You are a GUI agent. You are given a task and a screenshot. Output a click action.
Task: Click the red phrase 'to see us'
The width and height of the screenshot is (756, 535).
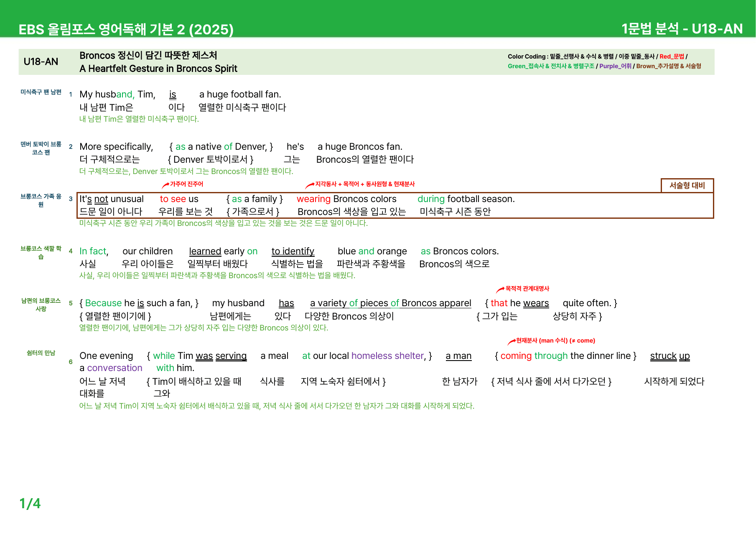[x=179, y=199]
